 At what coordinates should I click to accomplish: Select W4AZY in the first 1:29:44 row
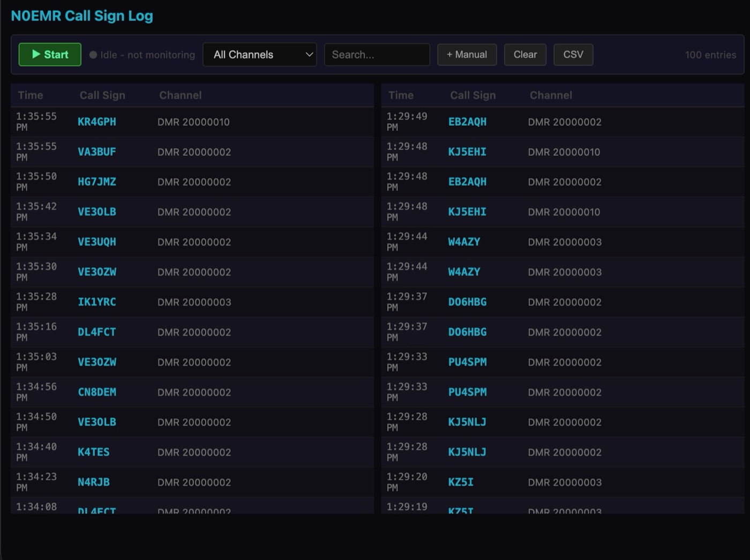click(464, 241)
